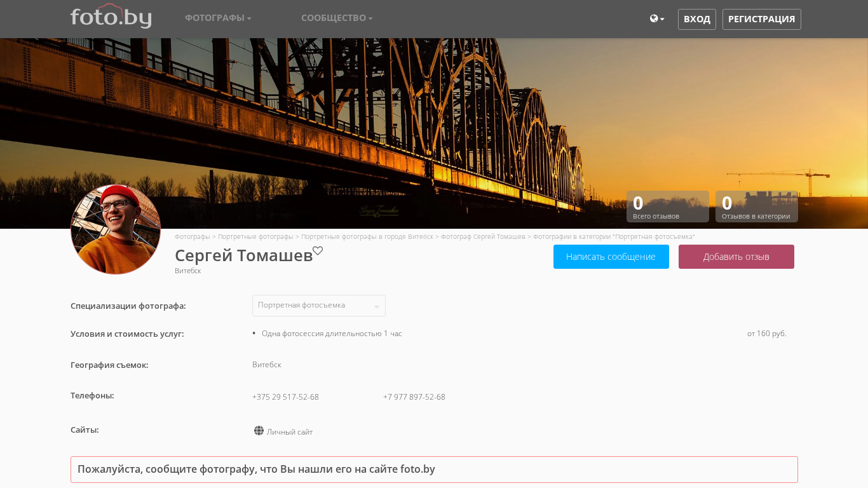View the Отзывов в категории counter

[x=756, y=207]
